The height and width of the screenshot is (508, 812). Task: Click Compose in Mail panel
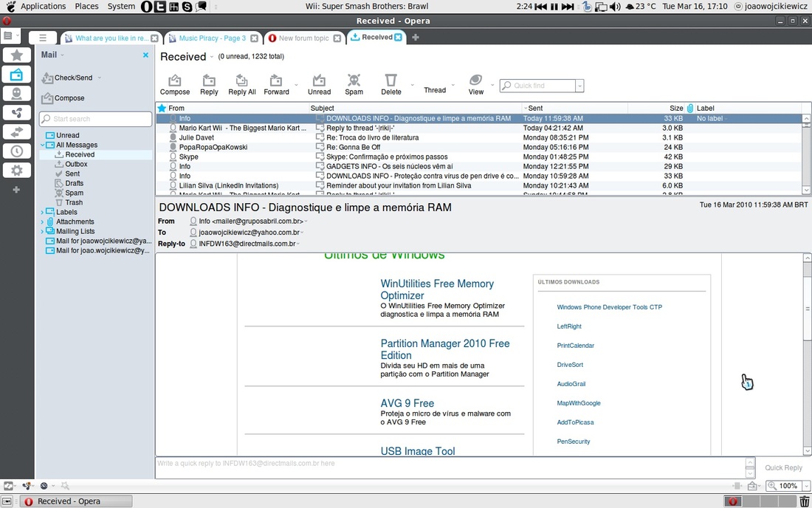tap(63, 98)
